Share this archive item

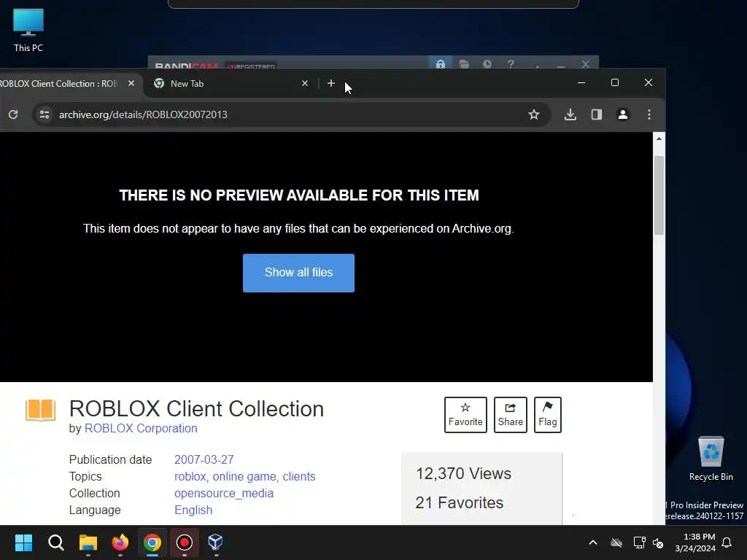[x=510, y=415]
